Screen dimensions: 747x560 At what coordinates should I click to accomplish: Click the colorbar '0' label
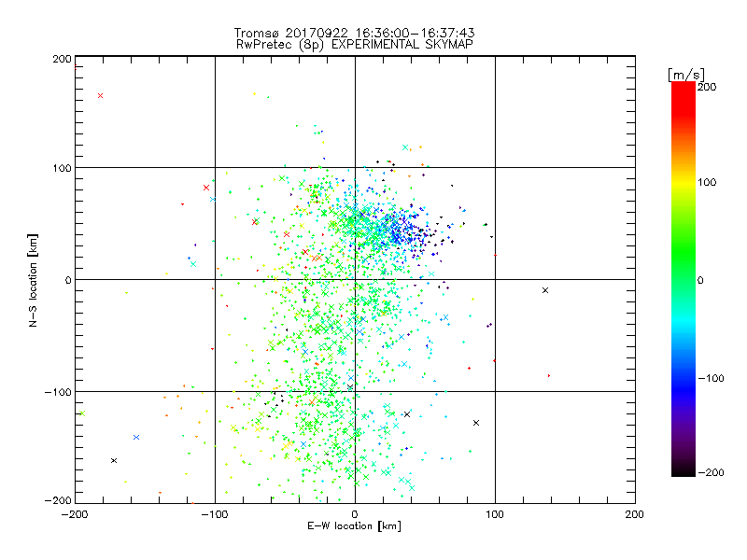tap(700, 280)
